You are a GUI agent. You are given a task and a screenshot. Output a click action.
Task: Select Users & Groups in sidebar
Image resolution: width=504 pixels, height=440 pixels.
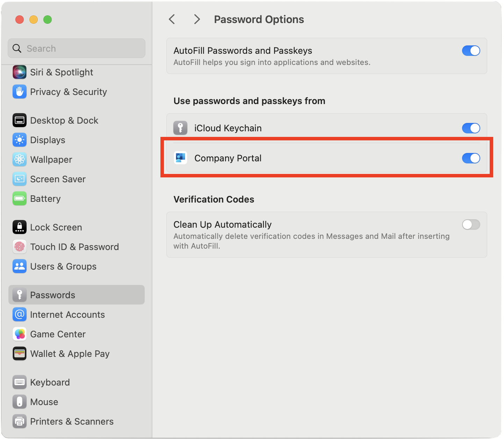point(63,266)
